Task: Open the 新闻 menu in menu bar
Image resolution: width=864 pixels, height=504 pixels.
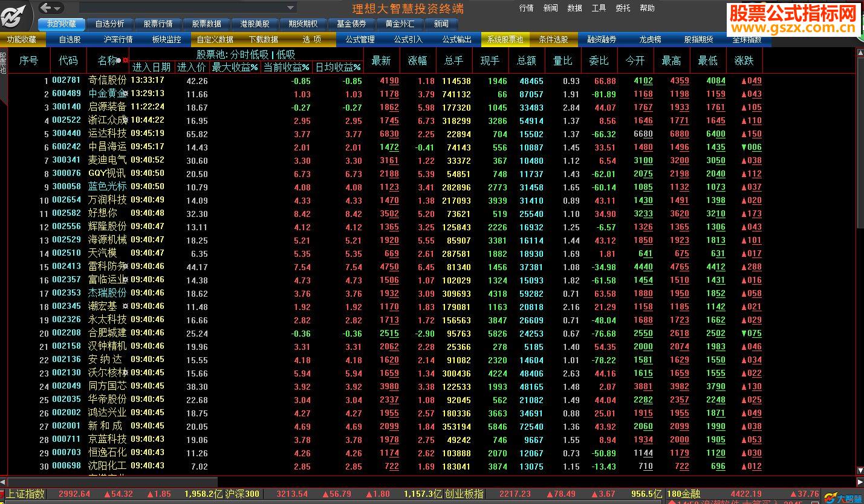Action: (550, 8)
